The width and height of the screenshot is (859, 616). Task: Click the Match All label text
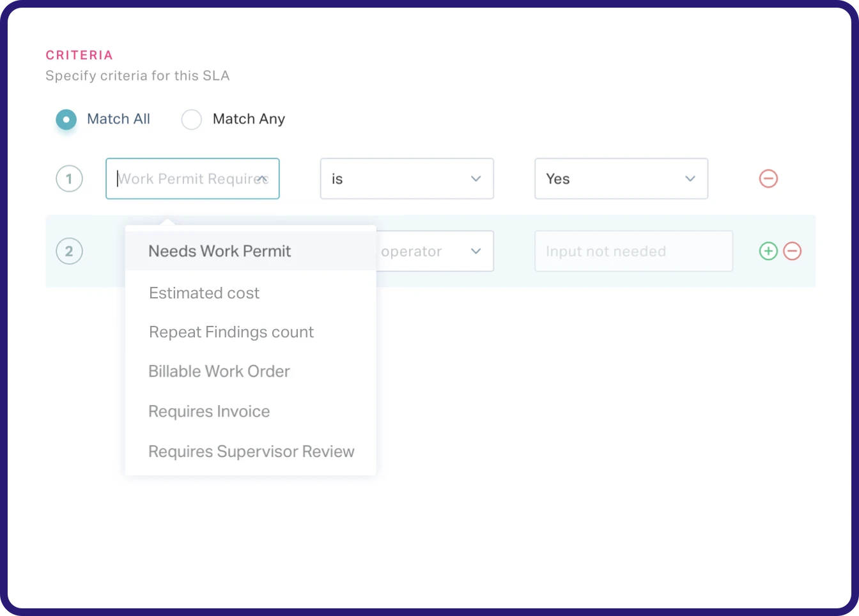(x=118, y=119)
